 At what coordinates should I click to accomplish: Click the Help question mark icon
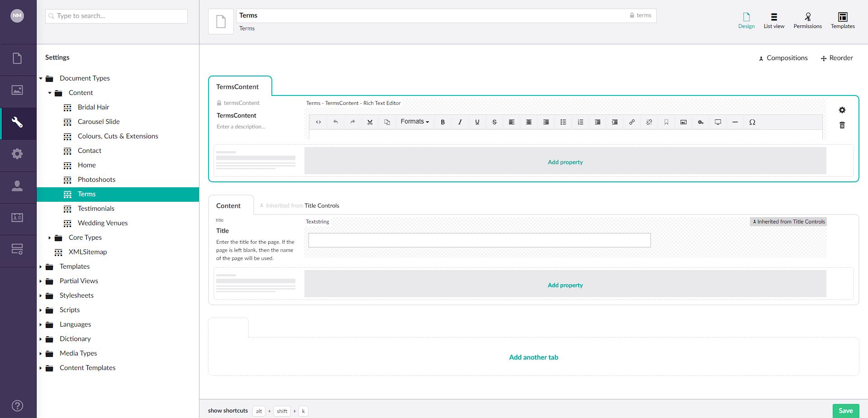pyautogui.click(x=17, y=406)
